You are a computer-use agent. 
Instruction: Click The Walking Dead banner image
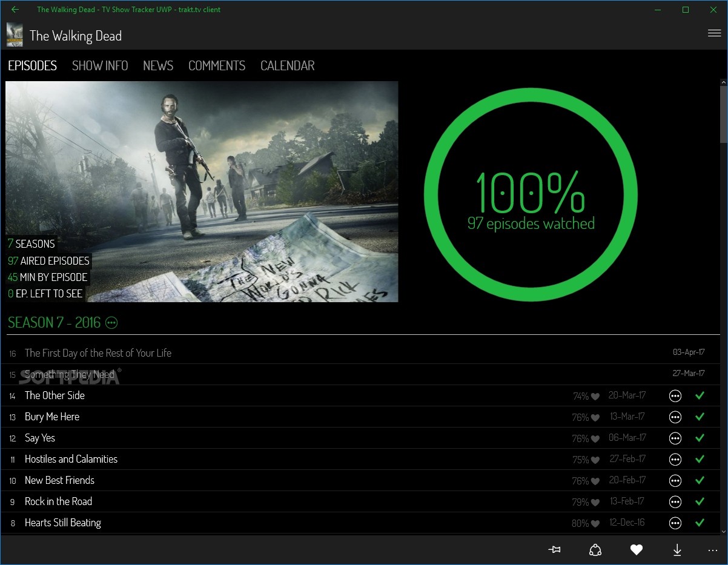tap(202, 191)
